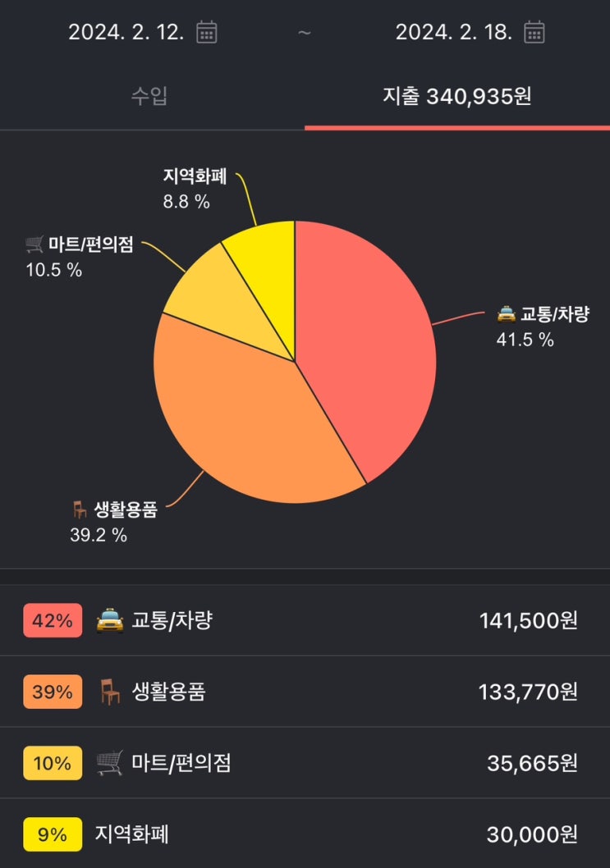Image resolution: width=610 pixels, height=868 pixels.
Task: Tap orange 생활용품 pie slice
Action: click(238, 418)
